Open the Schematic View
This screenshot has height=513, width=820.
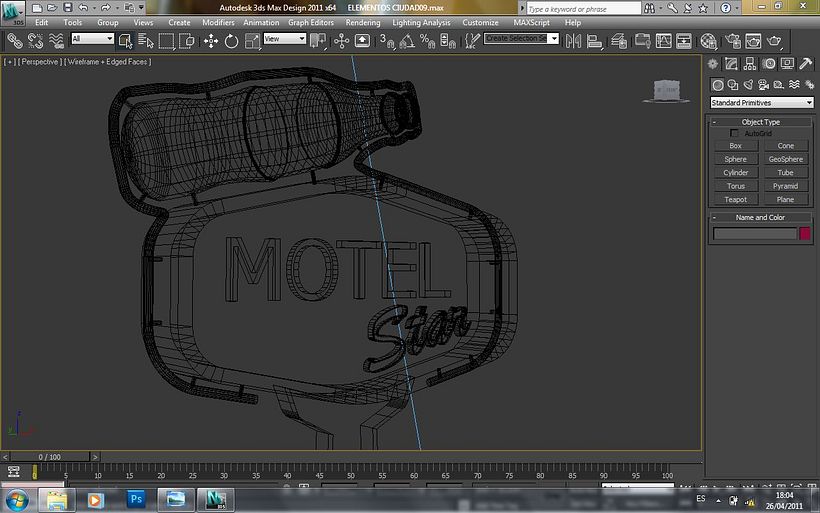point(684,41)
